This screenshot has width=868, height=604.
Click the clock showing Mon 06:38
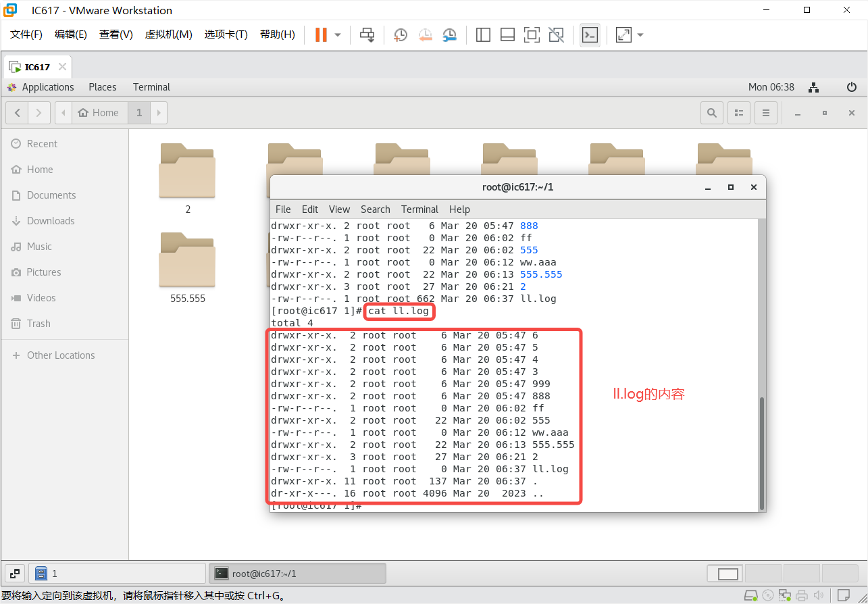(771, 87)
